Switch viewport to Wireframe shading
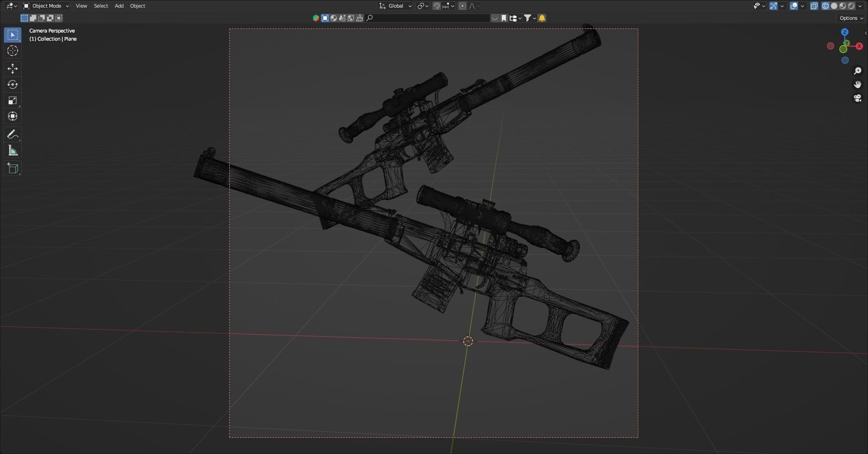This screenshot has width=868, height=454. 826,6
